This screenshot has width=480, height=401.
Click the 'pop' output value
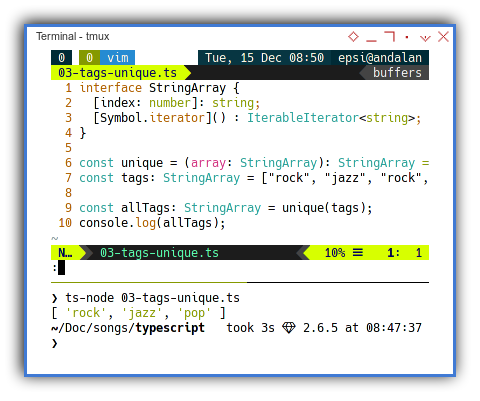pyautogui.click(x=194, y=313)
